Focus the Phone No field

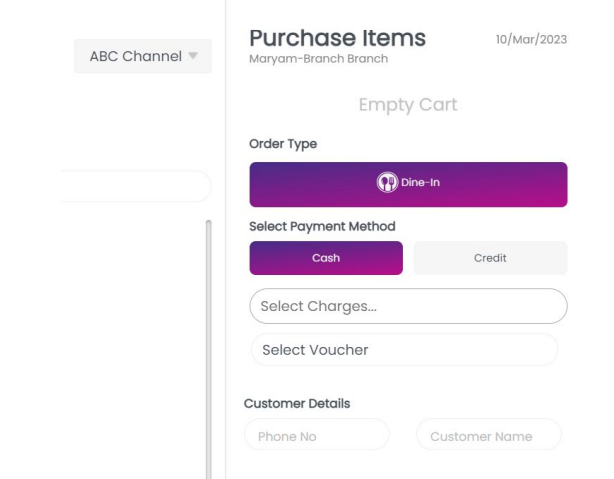click(316, 436)
